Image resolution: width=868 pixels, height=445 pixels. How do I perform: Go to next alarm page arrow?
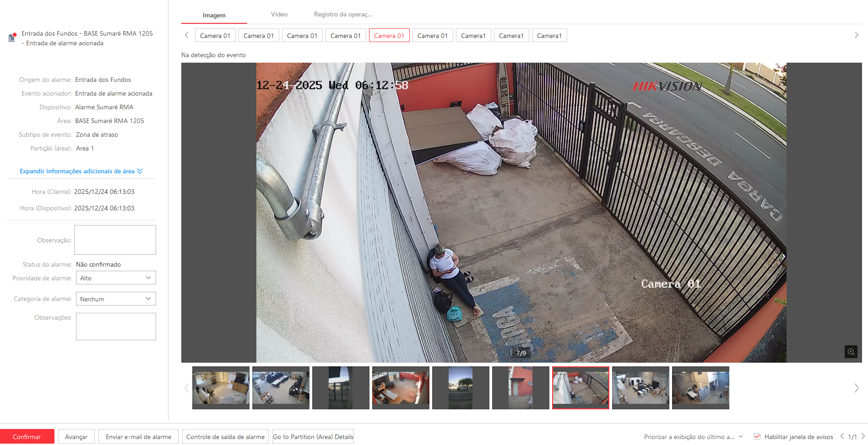863,436
